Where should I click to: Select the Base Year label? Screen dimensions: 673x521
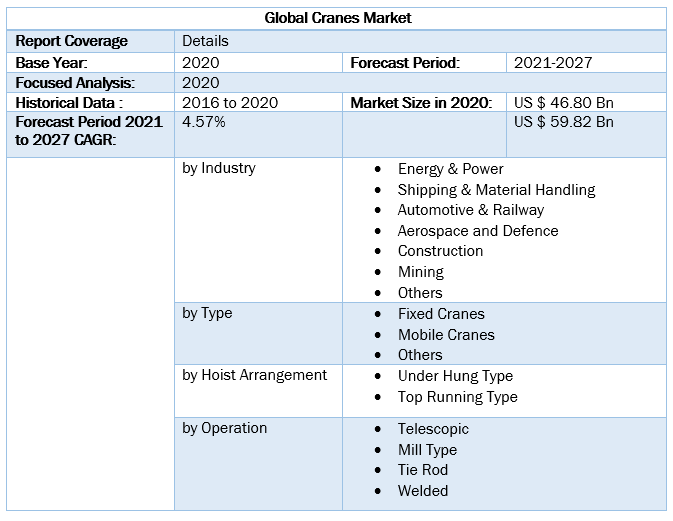52,62
